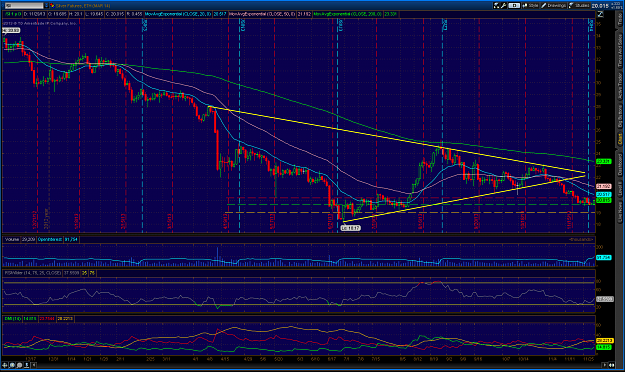Click the date field in data bar
This screenshot has height=372, width=625.
pos(35,14)
